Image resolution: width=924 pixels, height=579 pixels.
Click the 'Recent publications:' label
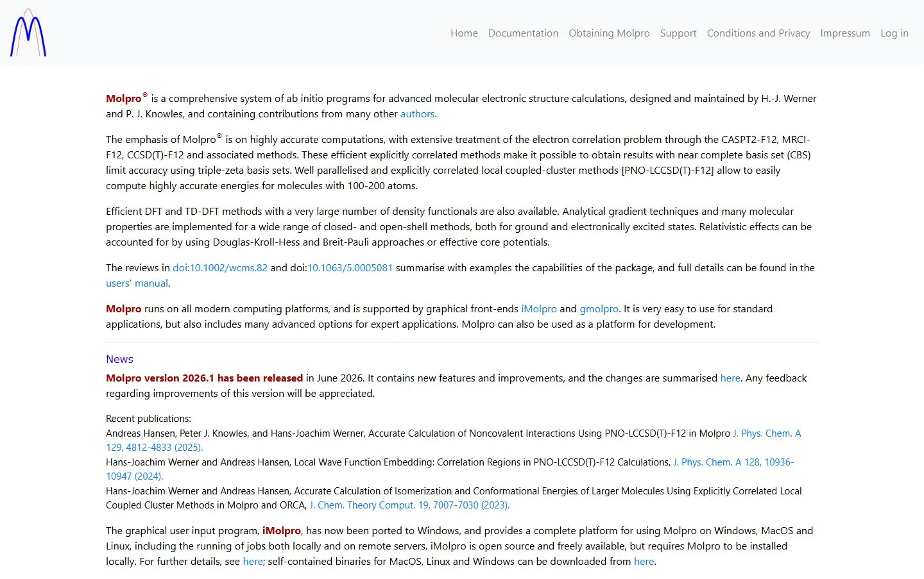148,419
